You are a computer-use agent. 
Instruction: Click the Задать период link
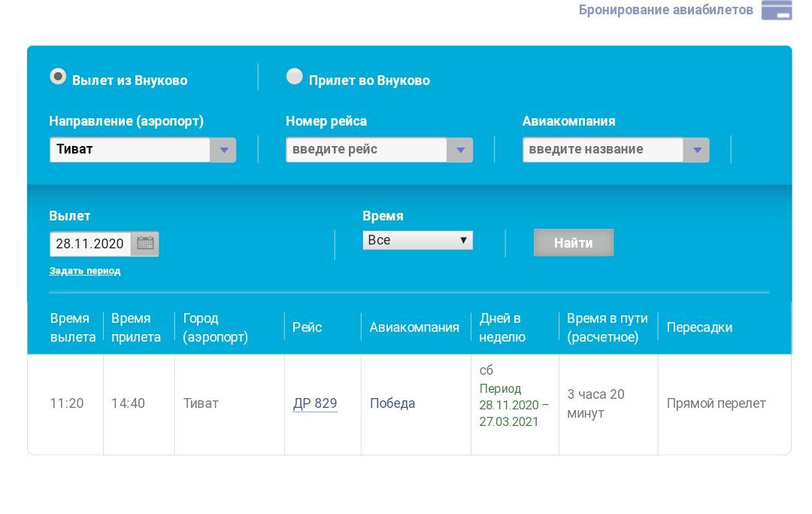pyautogui.click(x=85, y=270)
